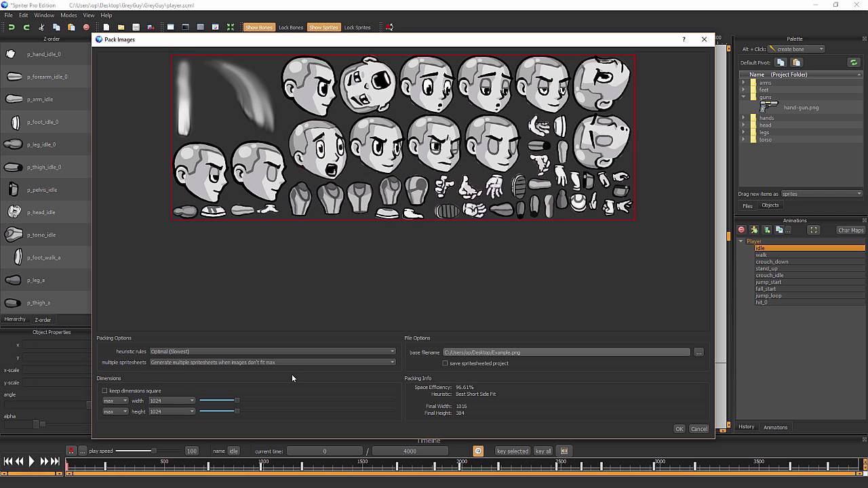Viewport: 868px width, 488px height.
Task: Open the Drag new items as sprites dropdown
Action: pyautogui.click(x=821, y=194)
